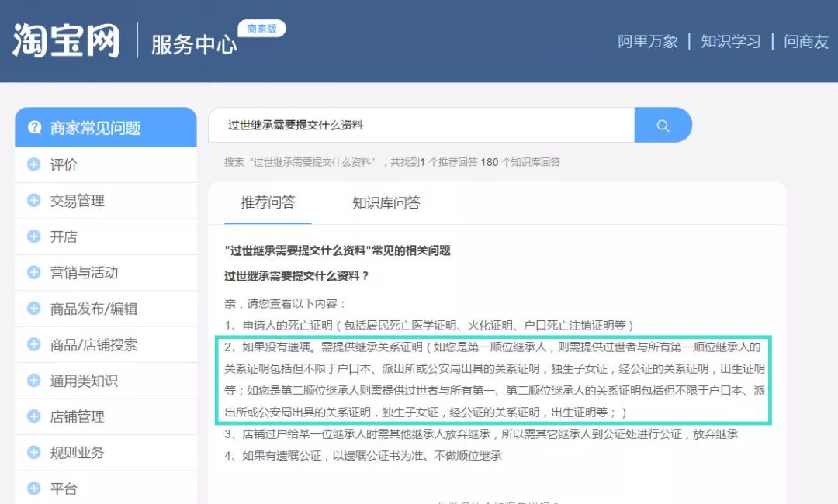
Task: Click answer item 2 about 继承关系证明
Action: coord(494,380)
